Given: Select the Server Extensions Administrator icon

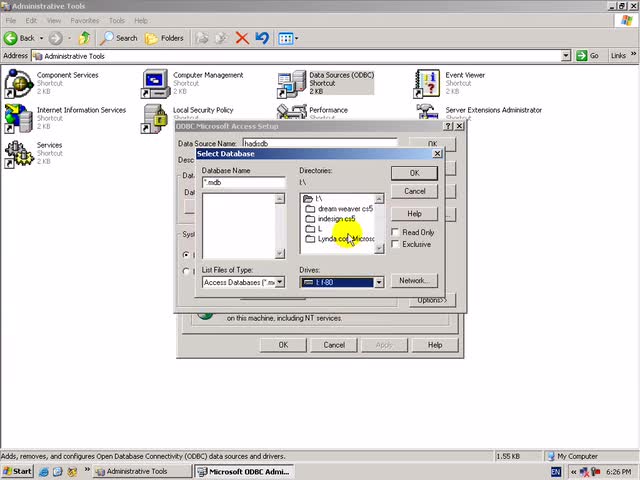Looking at the screenshot, I should [427, 111].
